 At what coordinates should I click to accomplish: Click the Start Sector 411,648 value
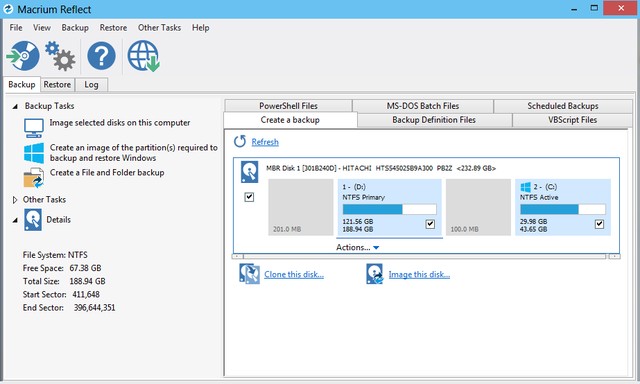[x=86, y=294]
